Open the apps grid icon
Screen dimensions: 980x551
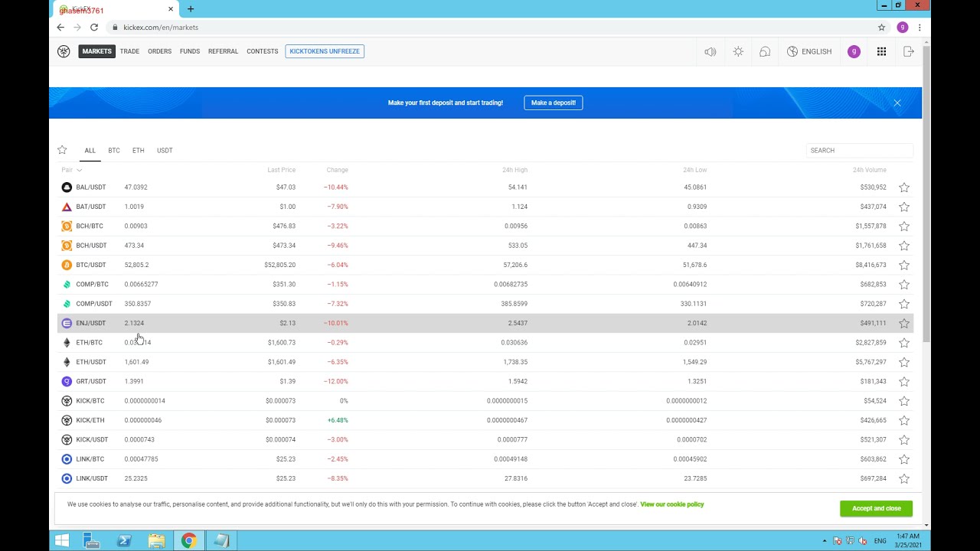click(882, 51)
